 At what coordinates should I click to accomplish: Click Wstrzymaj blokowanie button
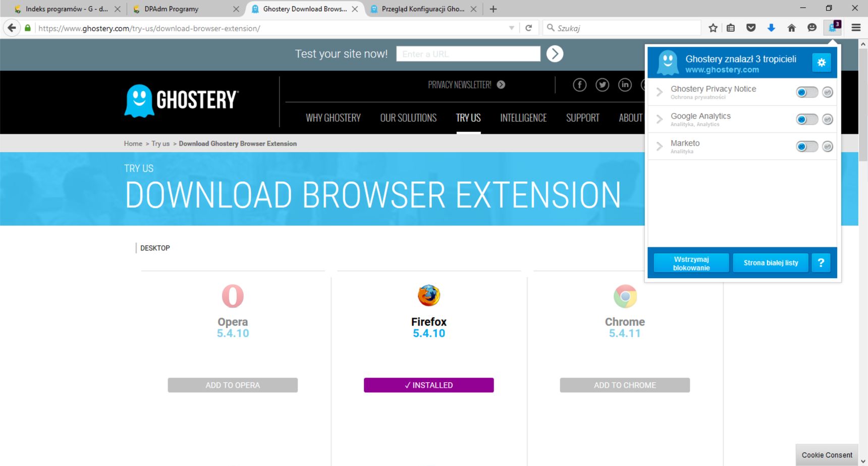[691, 263]
